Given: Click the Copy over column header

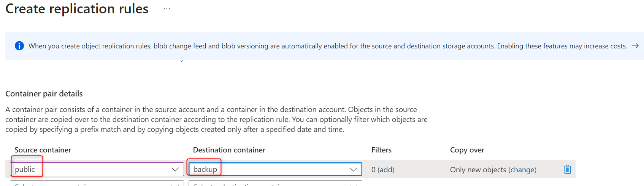Looking at the screenshot, I should tap(467, 150).
